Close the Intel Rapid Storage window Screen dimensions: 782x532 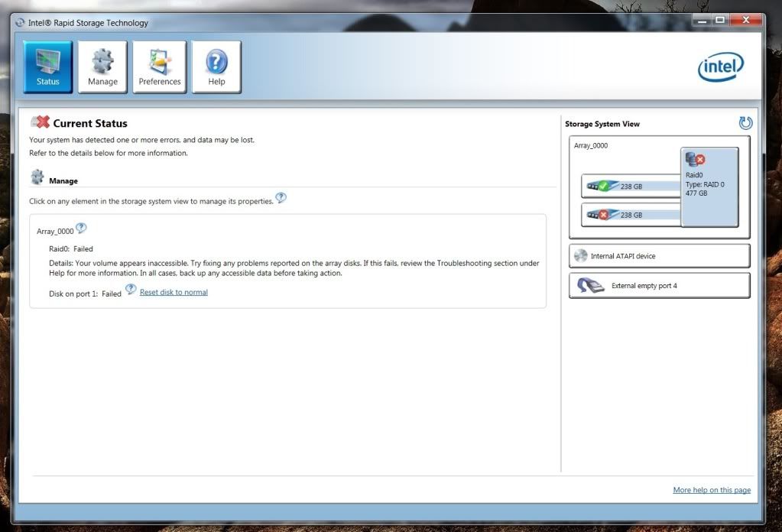(746, 21)
